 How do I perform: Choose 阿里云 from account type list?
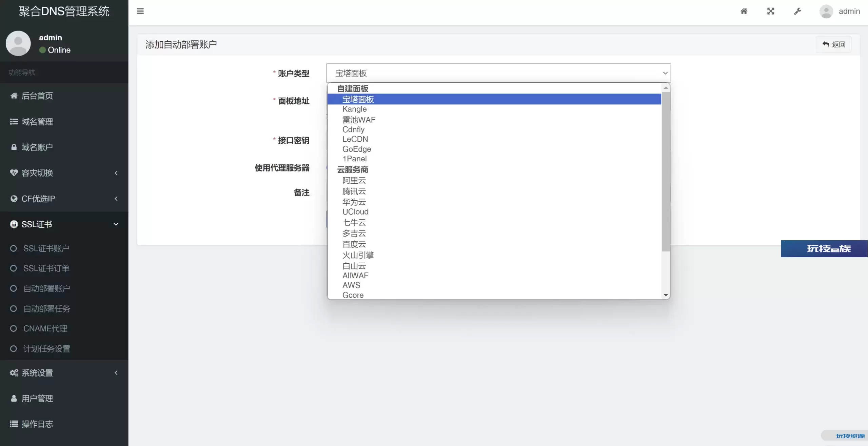click(x=494, y=180)
